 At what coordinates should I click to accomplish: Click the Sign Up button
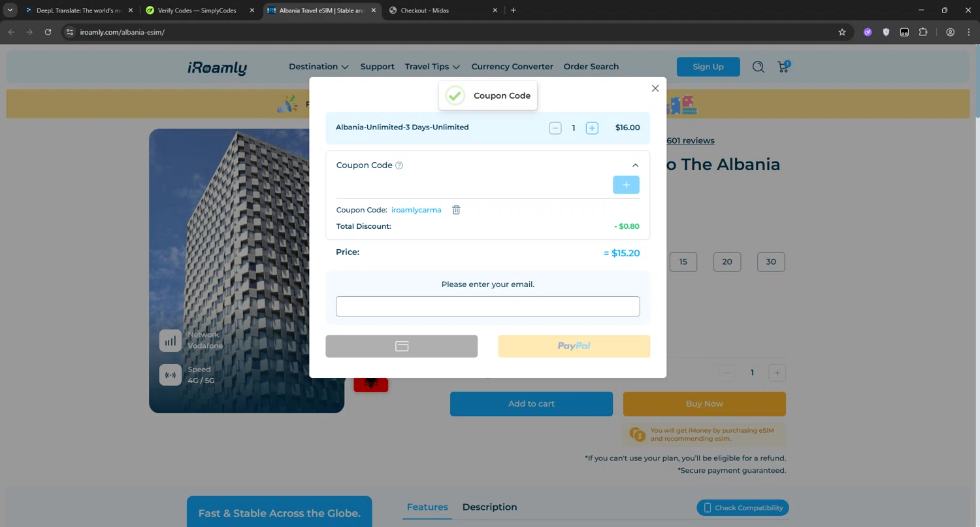point(708,67)
